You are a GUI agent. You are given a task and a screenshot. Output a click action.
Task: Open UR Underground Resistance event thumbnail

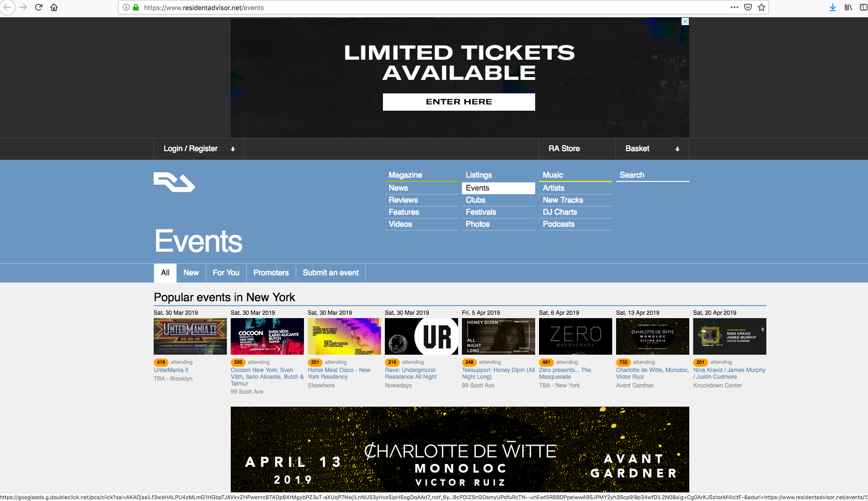coord(421,336)
